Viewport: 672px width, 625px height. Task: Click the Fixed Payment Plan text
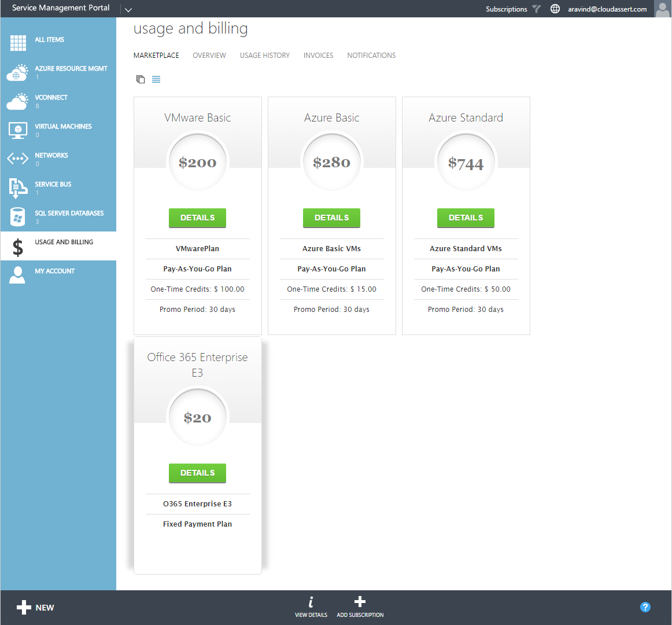click(198, 524)
